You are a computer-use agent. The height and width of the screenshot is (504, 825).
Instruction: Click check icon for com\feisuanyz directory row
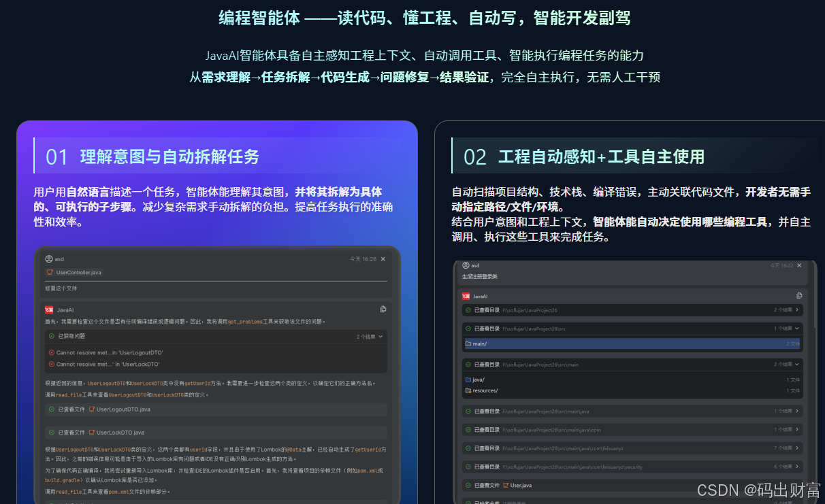pyautogui.click(x=468, y=448)
